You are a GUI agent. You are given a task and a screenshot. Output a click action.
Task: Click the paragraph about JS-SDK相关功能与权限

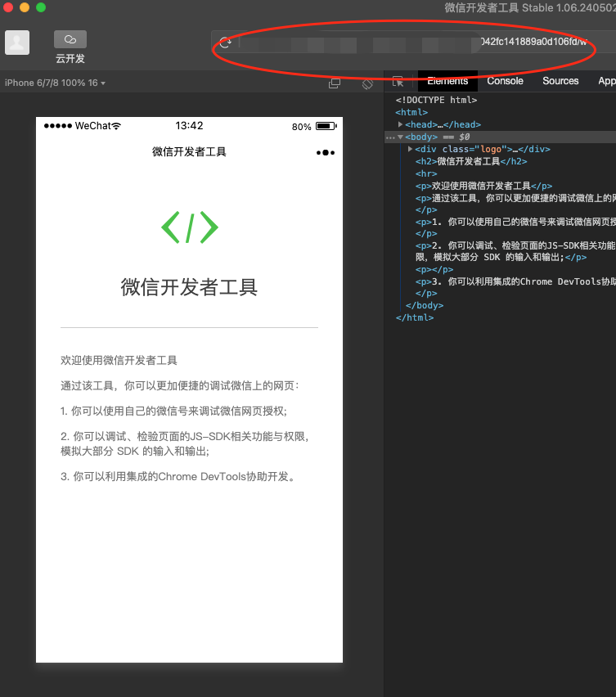[x=184, y=443]
